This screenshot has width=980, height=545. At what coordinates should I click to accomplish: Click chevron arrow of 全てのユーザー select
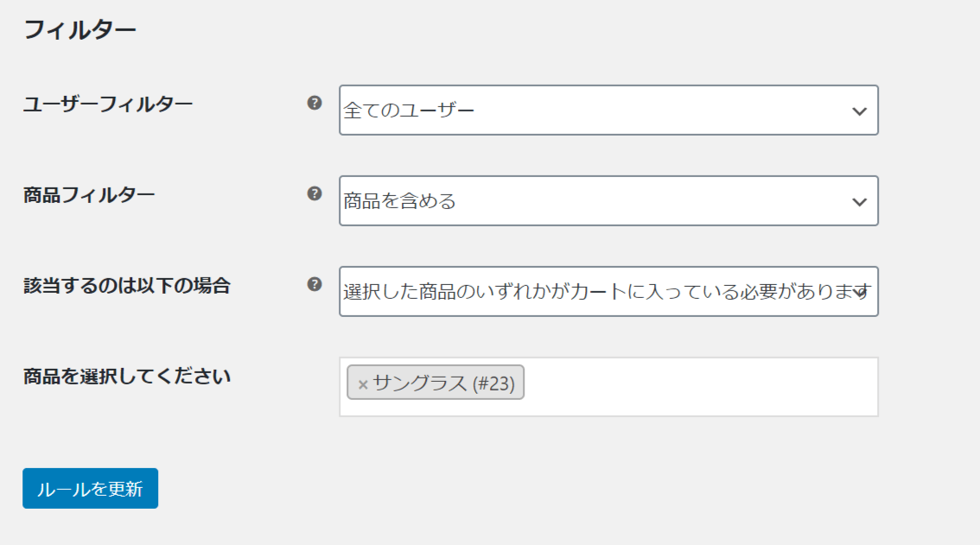pyautogui.click(x=859, y=111)
